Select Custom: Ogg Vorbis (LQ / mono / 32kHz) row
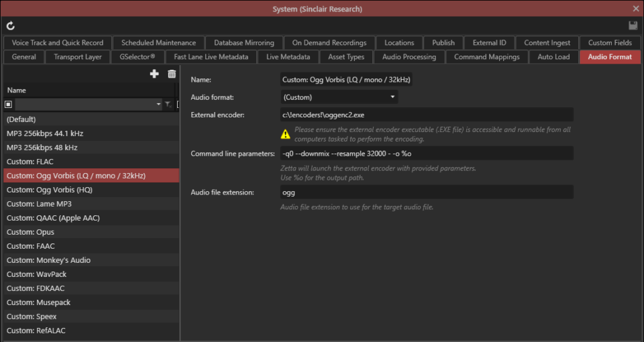This screenshot has height=342, width=644. [91, 176]
